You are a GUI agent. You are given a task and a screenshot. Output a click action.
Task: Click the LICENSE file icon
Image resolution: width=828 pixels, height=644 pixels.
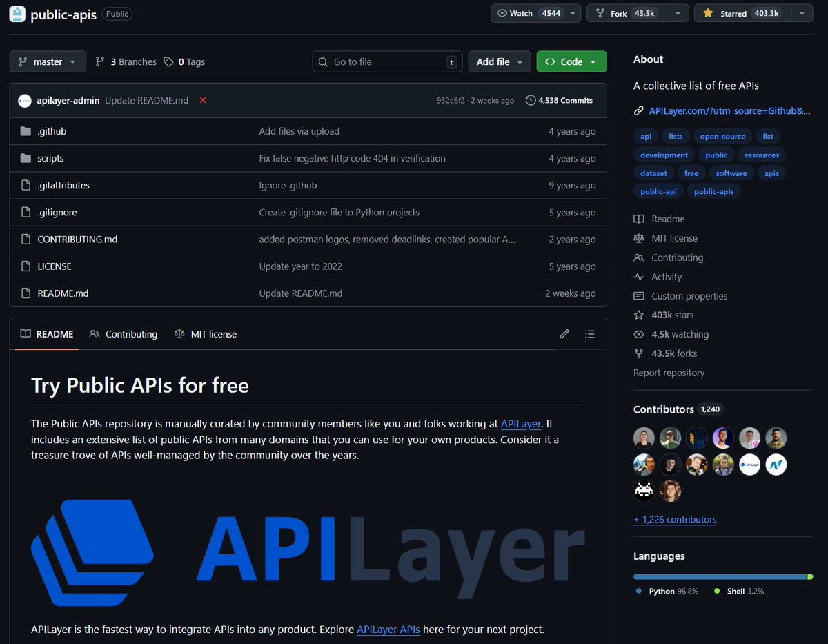26,266
